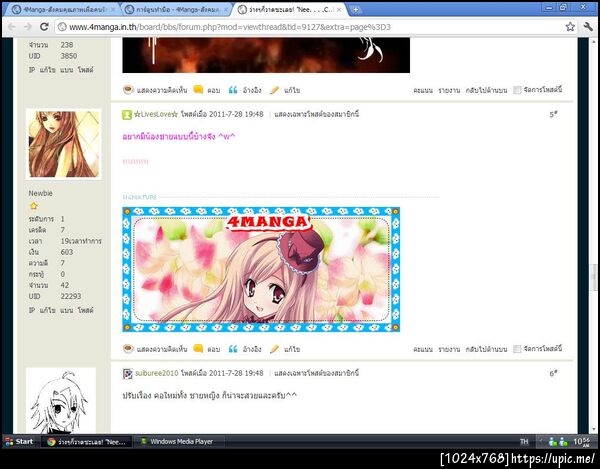This screenshot has width=600, height=469.
Task: Click the money value 603
Action: point(67,252)
